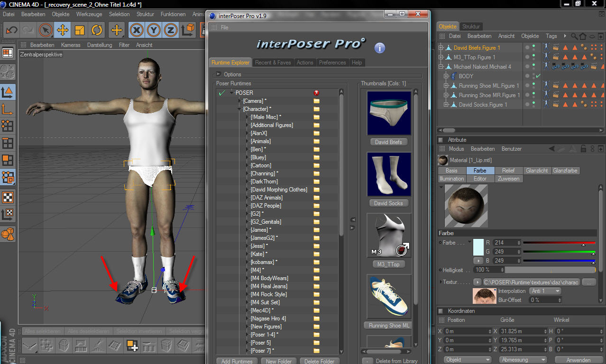Toggle the X axis lock
The height and width of the screenshot is (364, 606).
[x=137, y=30]
